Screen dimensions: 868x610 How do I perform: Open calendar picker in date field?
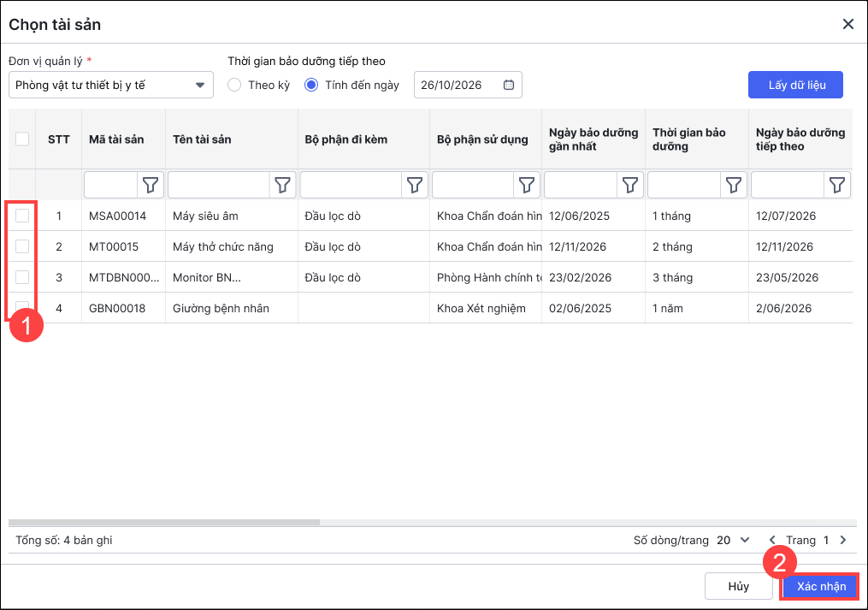pyautogui.click(x=509, y=85)
